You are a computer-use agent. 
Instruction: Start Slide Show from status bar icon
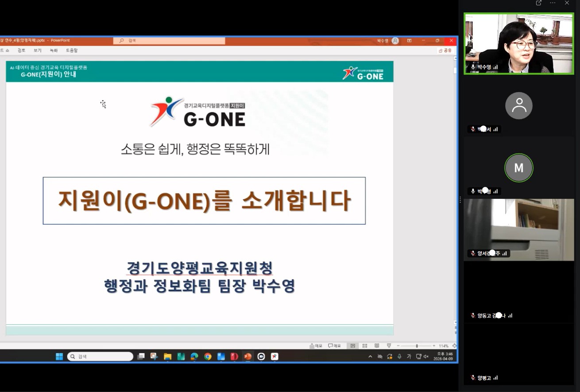[x=389, y=345]
